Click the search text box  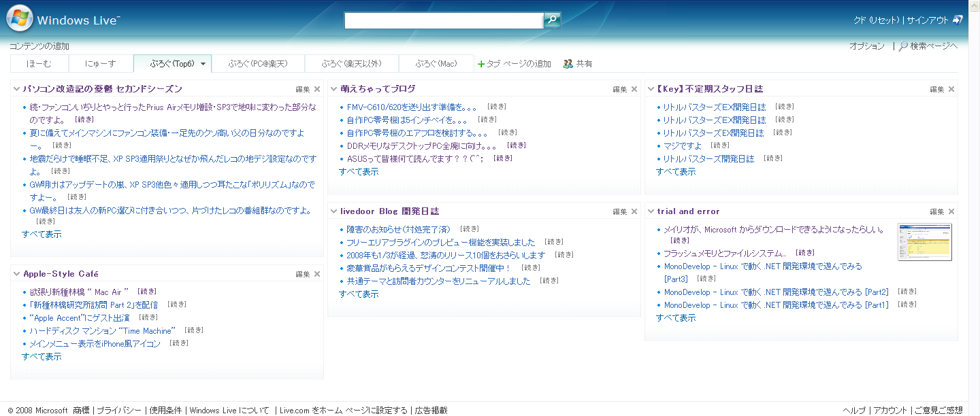pyautogui.click(x=444, y=20)
